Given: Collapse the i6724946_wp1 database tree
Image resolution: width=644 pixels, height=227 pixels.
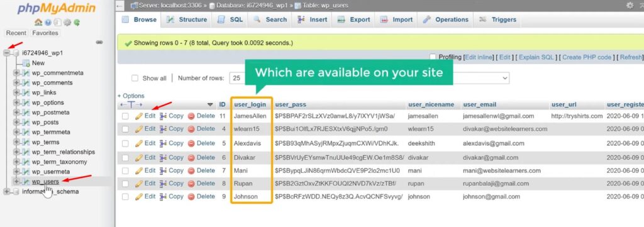Looking at the screenshot, I should [6, 53].
